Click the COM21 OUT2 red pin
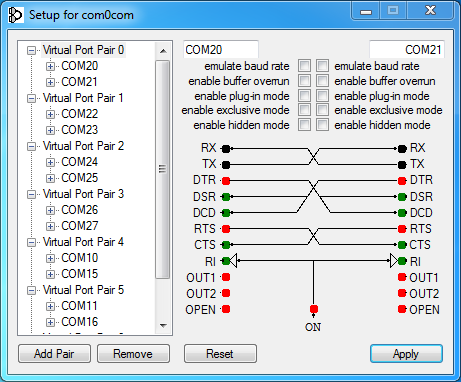461x382 pixels. pyautogui.click(x=402, y=293)
